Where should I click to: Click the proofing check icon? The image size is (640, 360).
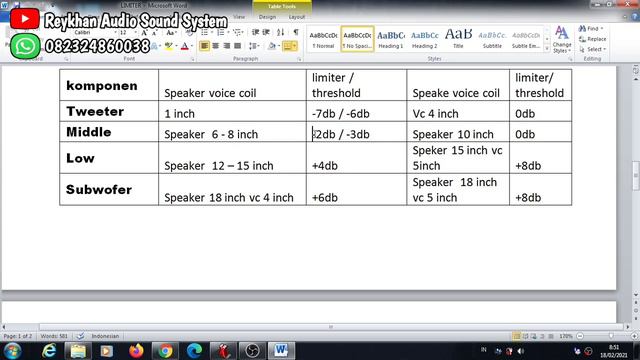80,336
